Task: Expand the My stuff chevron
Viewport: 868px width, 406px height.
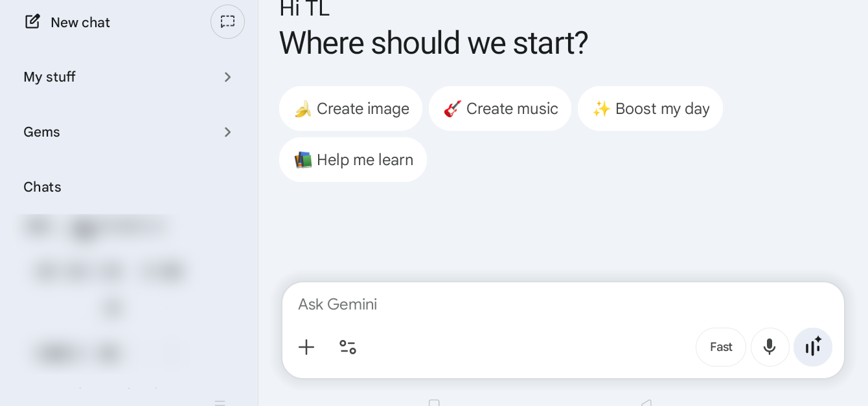Action: click(x=227, y=77)
